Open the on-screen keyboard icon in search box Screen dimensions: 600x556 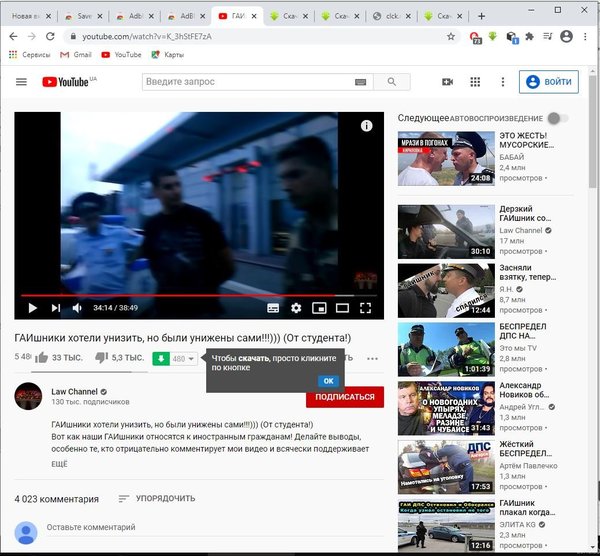coord(360,82)
